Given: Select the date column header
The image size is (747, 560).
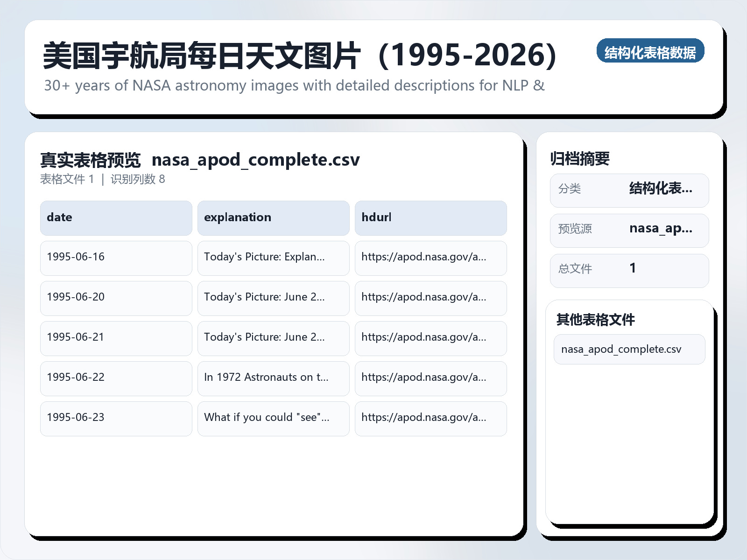Looking at the screenshot, I should tap(116, 217).
